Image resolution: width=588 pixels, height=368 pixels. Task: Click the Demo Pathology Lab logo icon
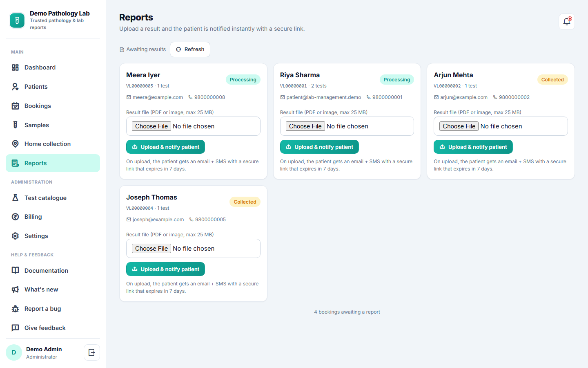(x=17, y=20)
